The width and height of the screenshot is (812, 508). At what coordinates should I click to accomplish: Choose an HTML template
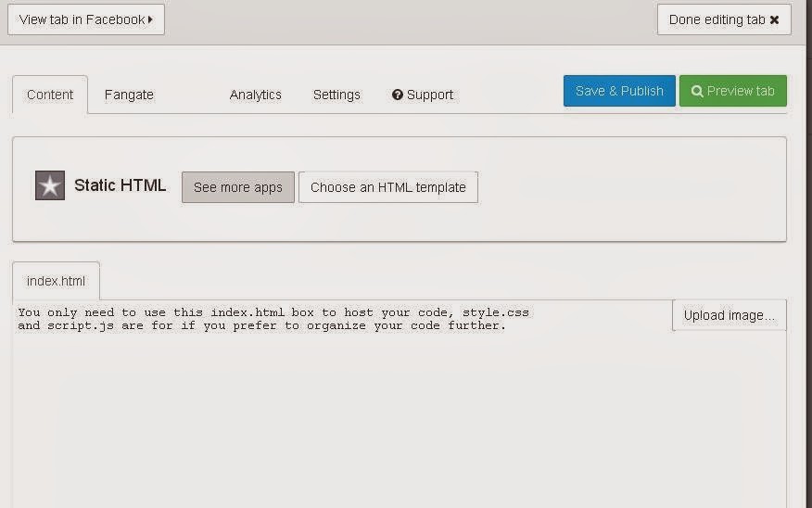(388, 187)
